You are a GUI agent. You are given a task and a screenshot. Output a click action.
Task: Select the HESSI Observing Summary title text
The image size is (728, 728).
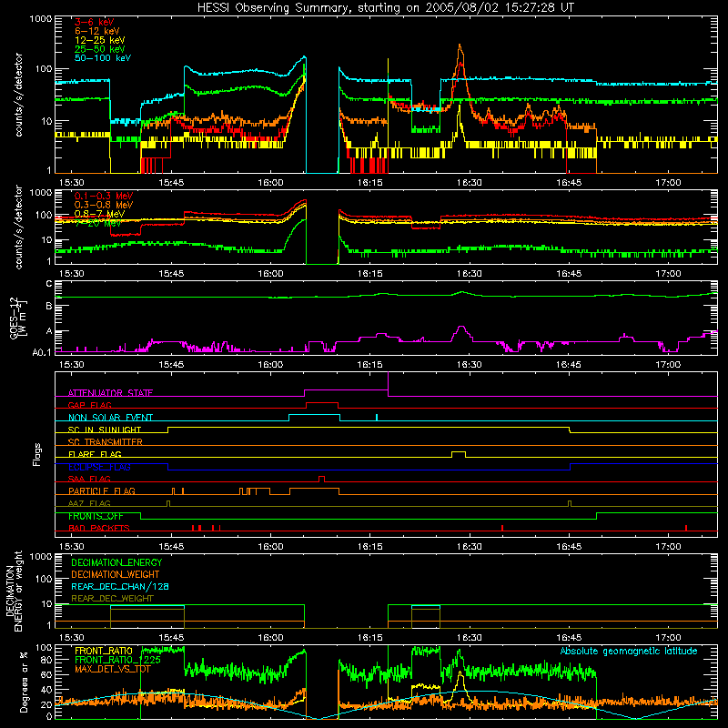[x=386, y=8]
